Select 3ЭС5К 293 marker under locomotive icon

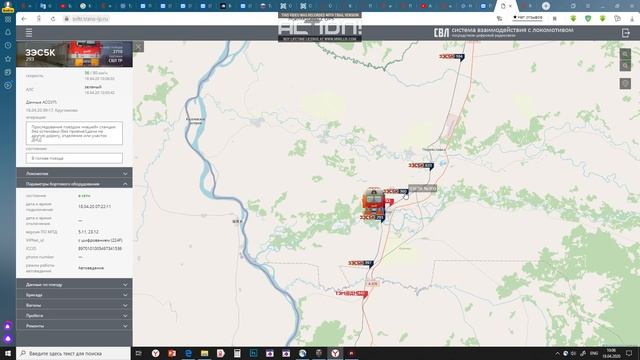[x=372, y=218]
